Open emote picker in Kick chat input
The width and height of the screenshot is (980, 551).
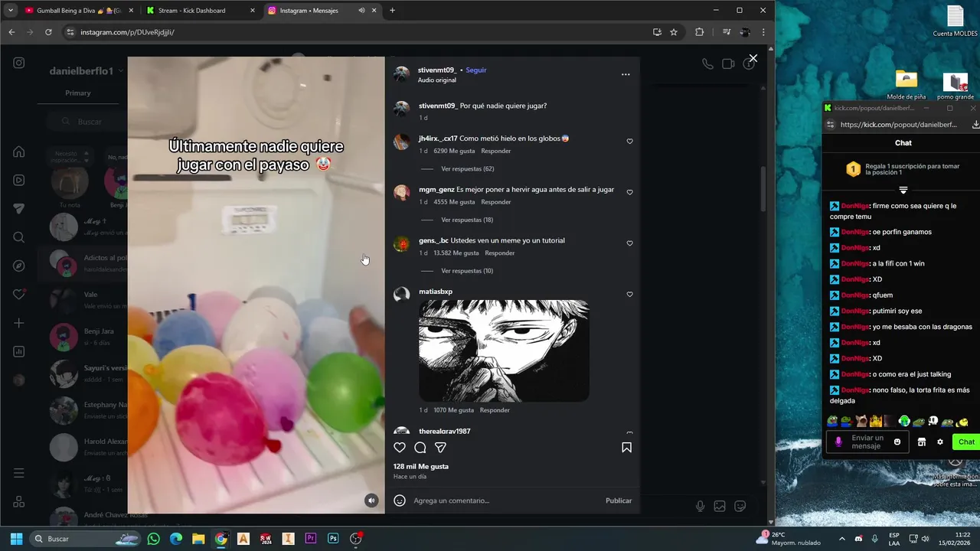897,442
